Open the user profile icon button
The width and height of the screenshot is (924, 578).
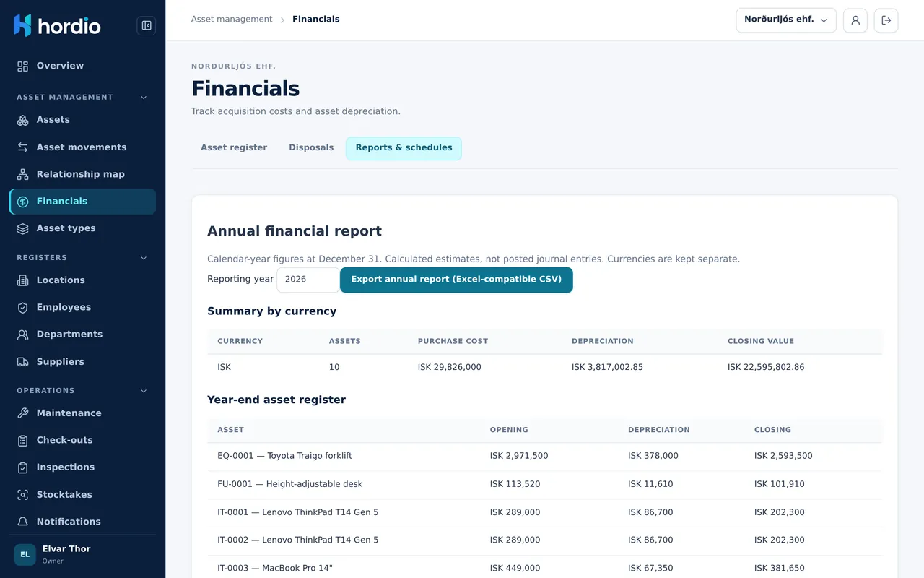point(855,20)
